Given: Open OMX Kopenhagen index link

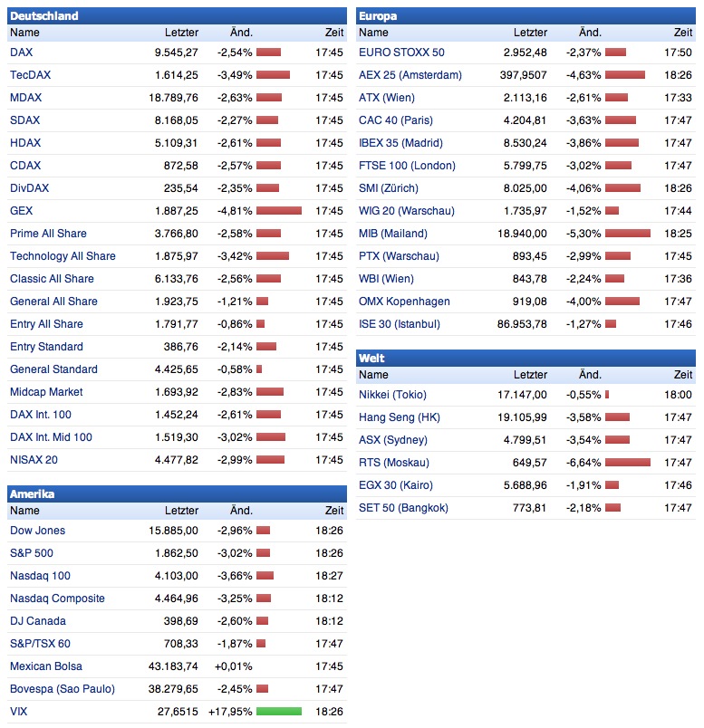Looking at the screenshot, I should (404, 302).
